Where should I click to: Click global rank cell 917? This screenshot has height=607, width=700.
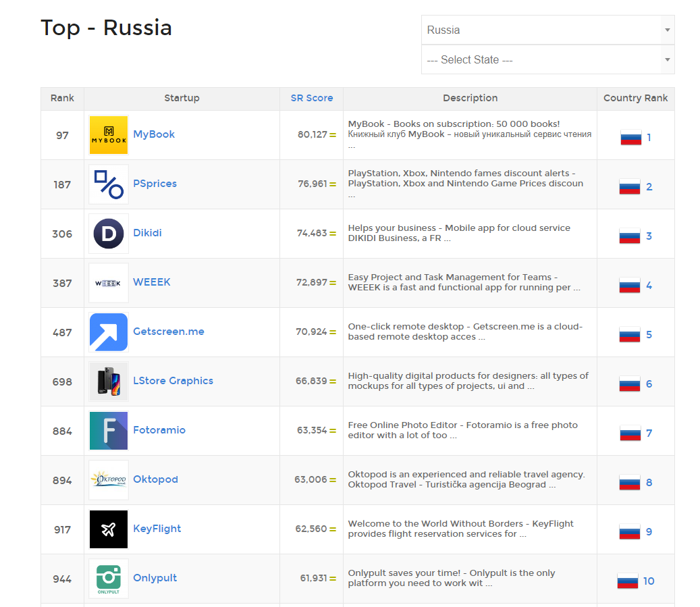[62, 530]
